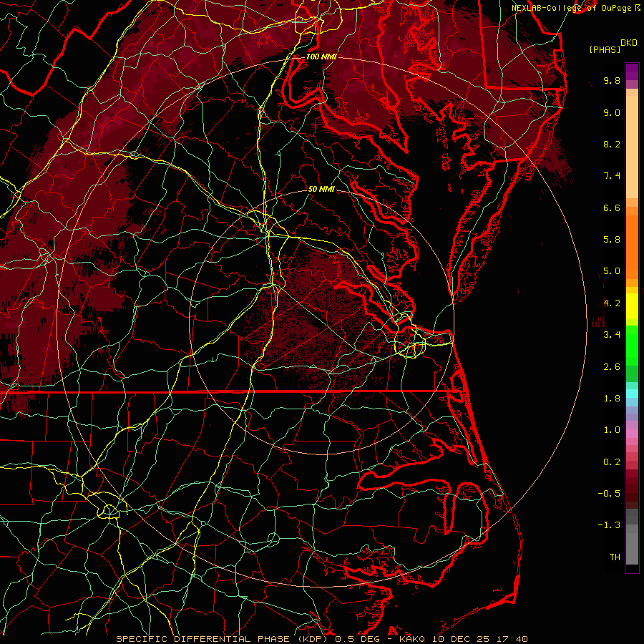This screenshot has height=644, width=644.
Task: Click the [PHAS] units label
Action: (605, 50)
